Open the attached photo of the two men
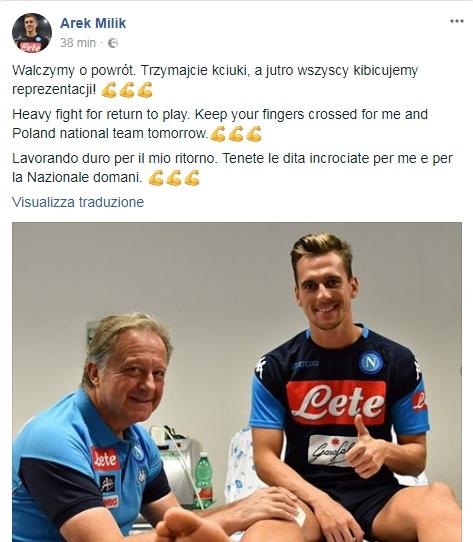Image resolution: width=473 pixels, height=542 pixels. pyautogui.click(x=237, y=382)
